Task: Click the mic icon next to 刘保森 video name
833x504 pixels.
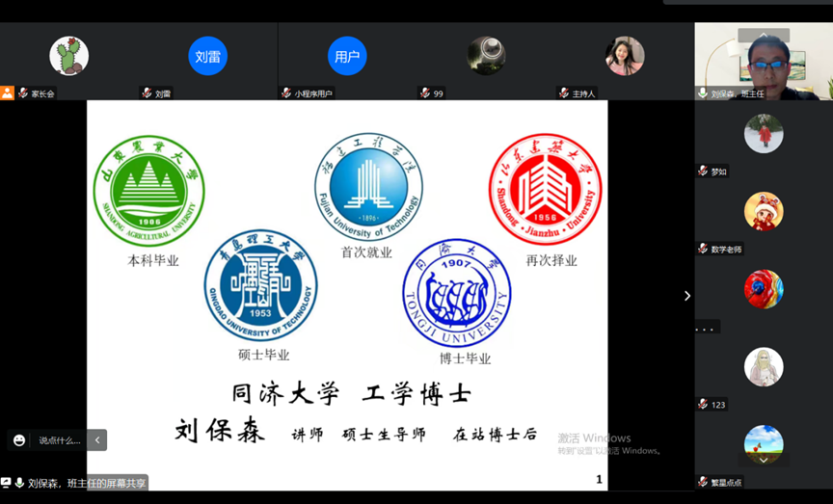Action: [703, 93]
